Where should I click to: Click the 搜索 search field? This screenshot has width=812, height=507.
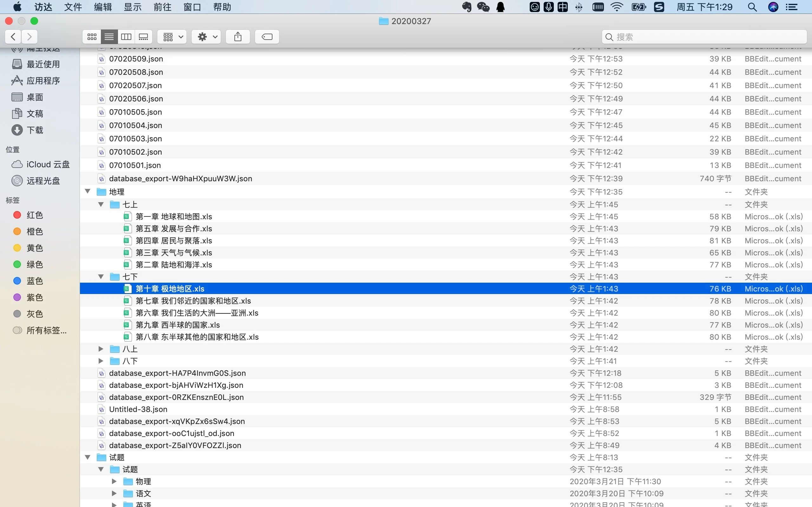704,37
